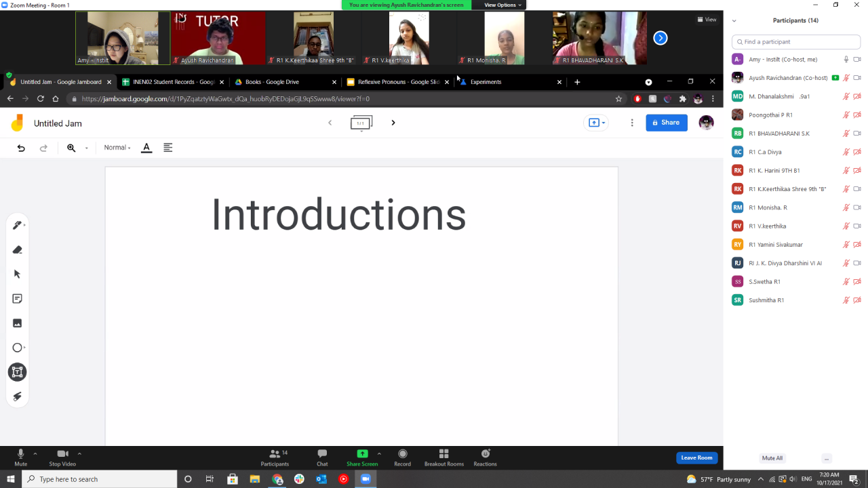Undo the last Jamboard action
The width and height of the screenshot is (868, 488).
pyautogui.click(x=21, y=148)
